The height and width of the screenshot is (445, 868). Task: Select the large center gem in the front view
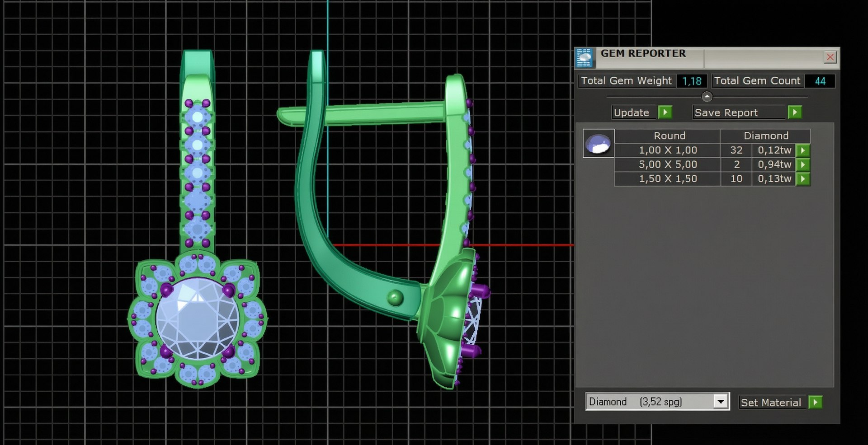[198, 319]
